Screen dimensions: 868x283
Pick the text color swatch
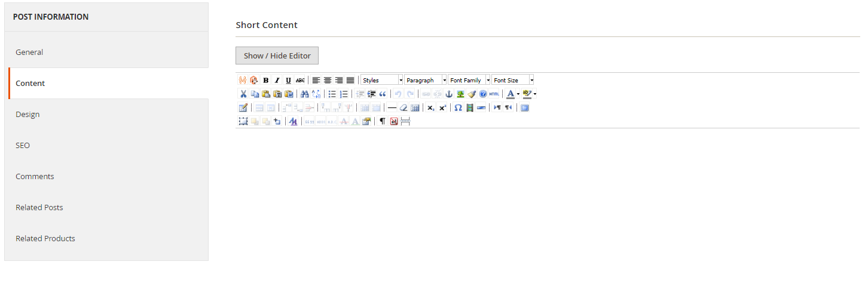pyautogui.click(x=510, y=94)
